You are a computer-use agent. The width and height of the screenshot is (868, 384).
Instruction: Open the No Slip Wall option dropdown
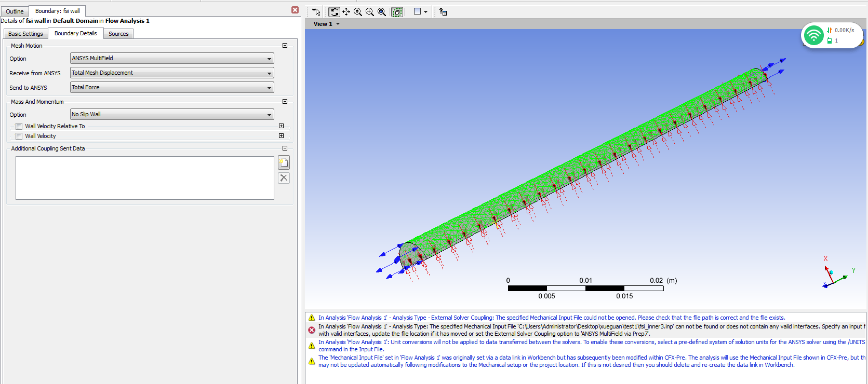(172, 115)
